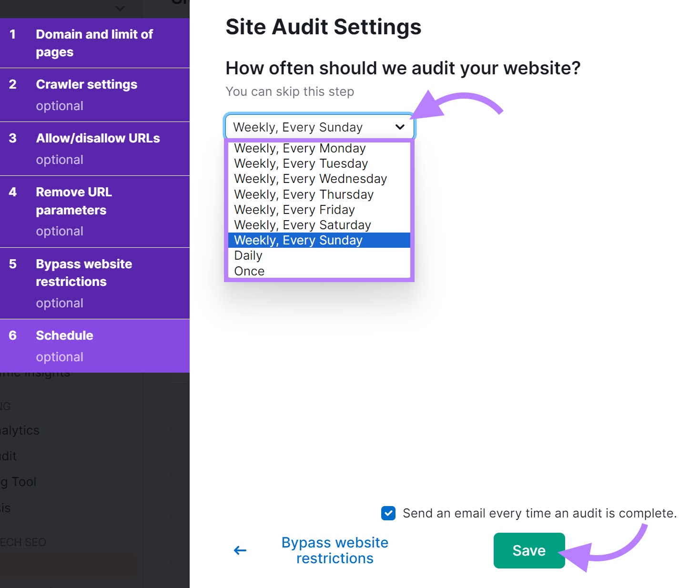Choose Weekly, Every Monday option

point(300,149)
